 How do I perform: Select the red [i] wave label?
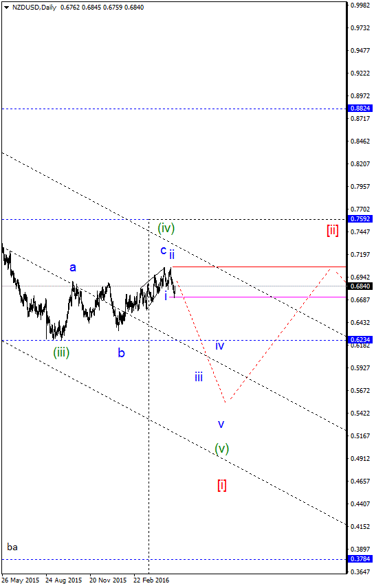(222, 485)
